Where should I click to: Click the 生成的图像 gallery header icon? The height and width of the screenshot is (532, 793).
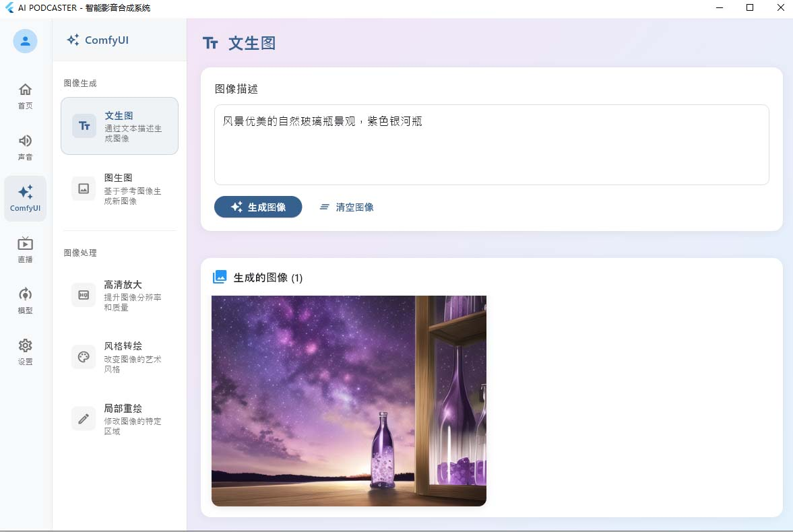point(220,275)
